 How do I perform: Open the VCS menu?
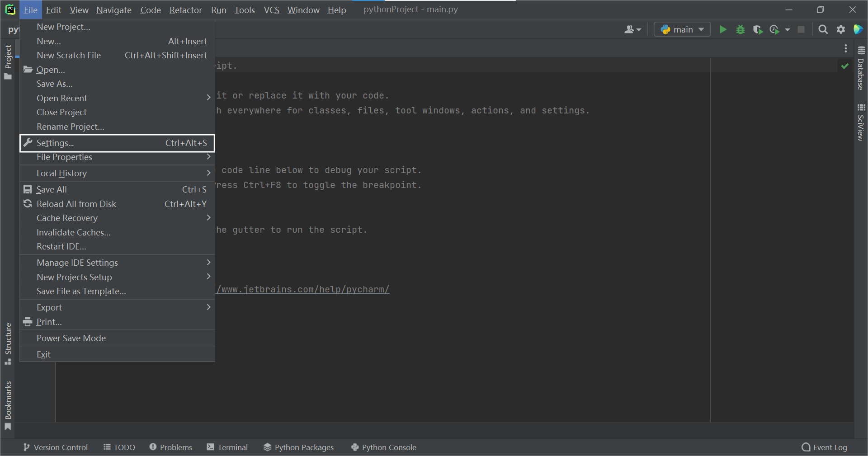[x=271, y=9]
